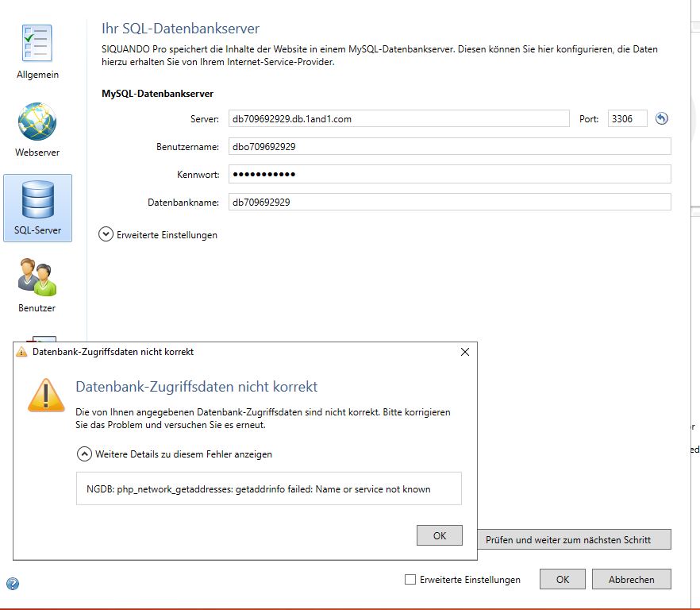Confirm the error dialog with OK
The width and height of the screenshot is (700, 610).
439,535
